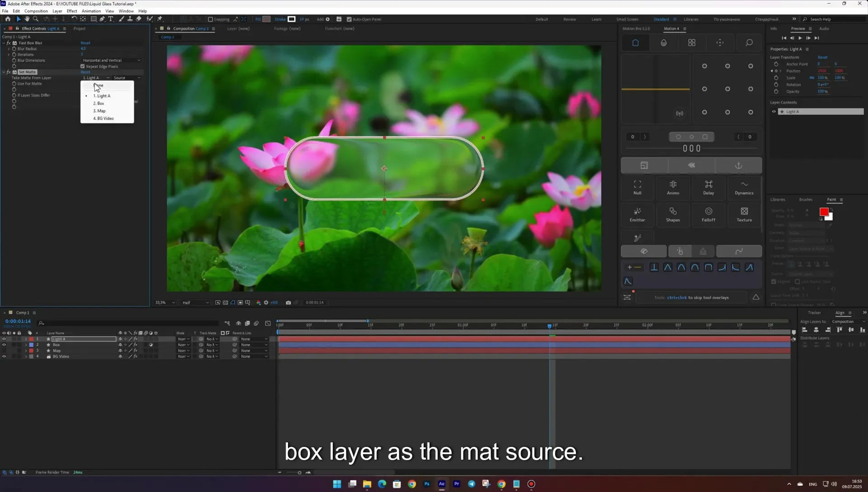Select the Hand tool in toolbar
The image size is (868, 492).
pos(27,19)
